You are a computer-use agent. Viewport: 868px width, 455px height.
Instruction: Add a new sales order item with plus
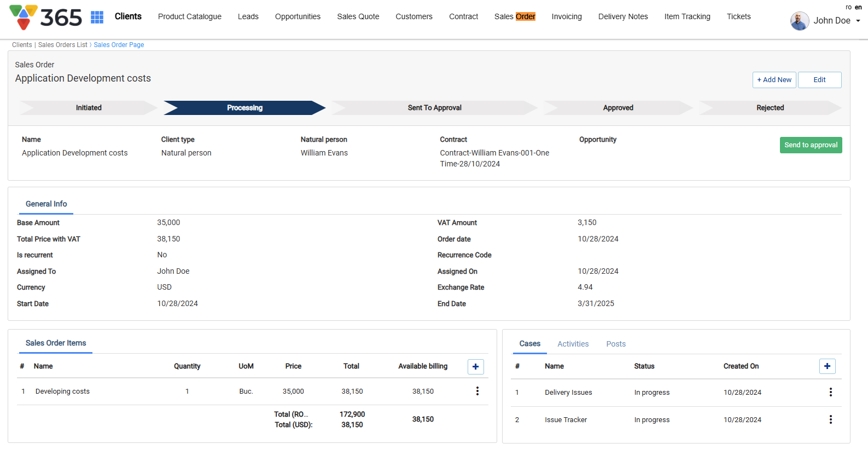point(475,367)
